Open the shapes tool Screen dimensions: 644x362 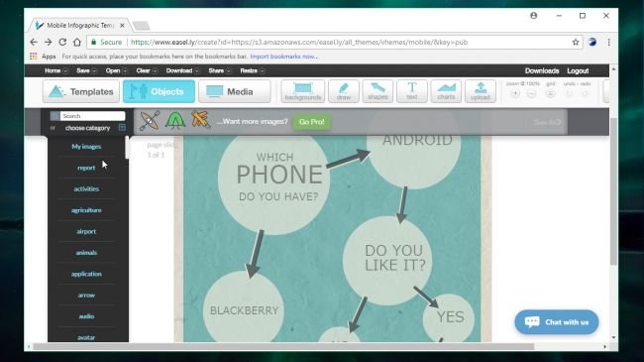pos(377,91)
